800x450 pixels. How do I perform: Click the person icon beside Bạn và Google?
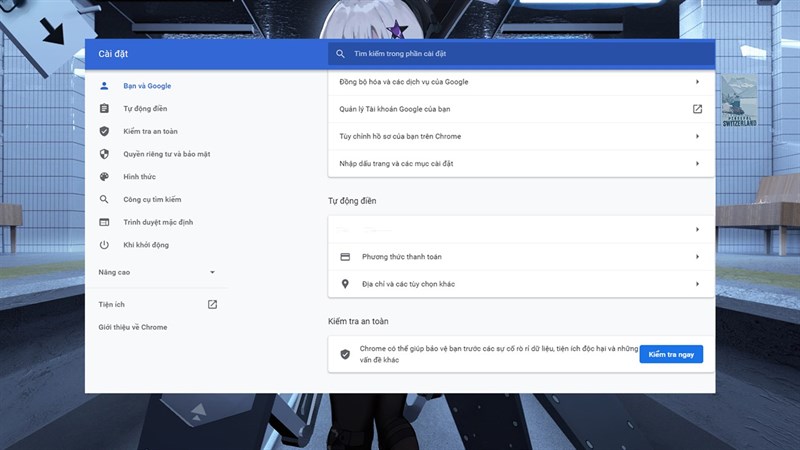[104, 86]
